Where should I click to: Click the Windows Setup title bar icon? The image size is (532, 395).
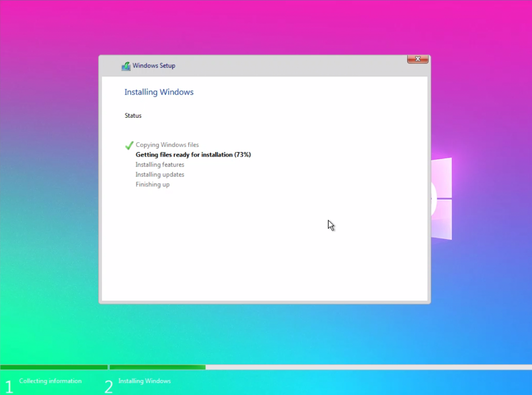pos(126,66)
